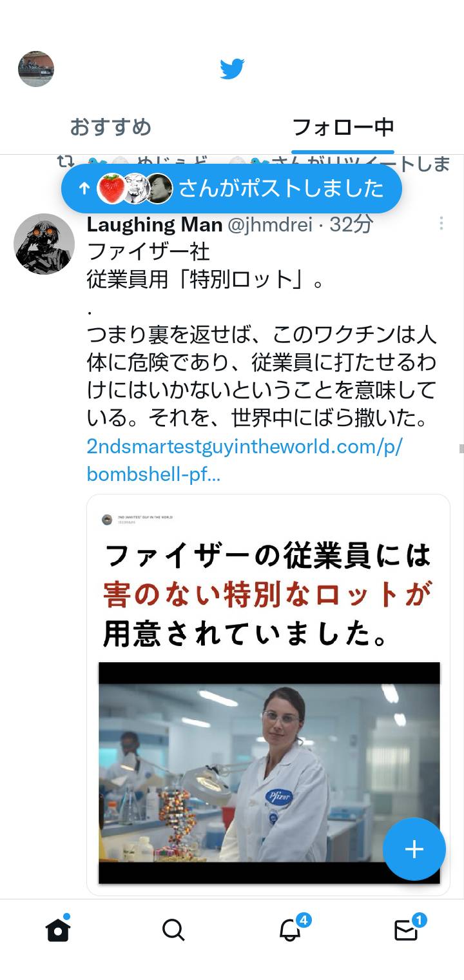
Task: Open the tweet's three-dot more options menu
Action: point(441,224)
